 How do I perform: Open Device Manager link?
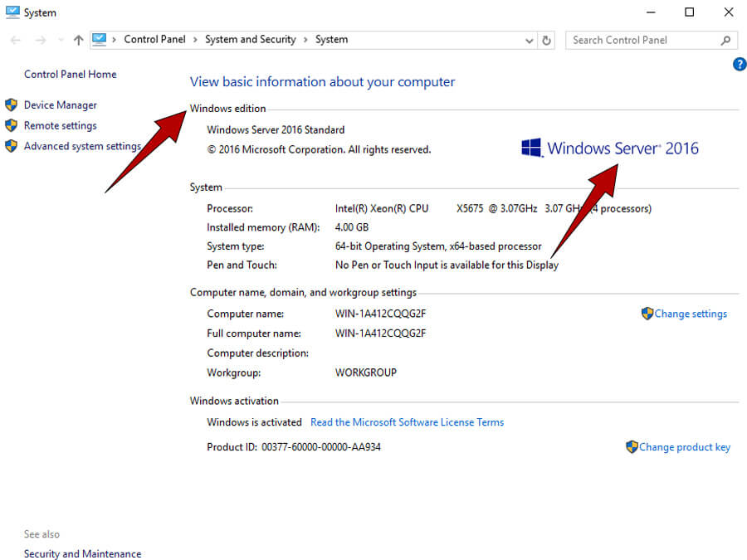point(61,105)
